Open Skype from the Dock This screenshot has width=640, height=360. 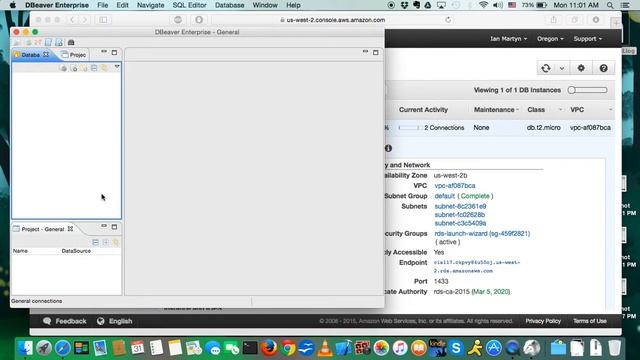(456, 348)
